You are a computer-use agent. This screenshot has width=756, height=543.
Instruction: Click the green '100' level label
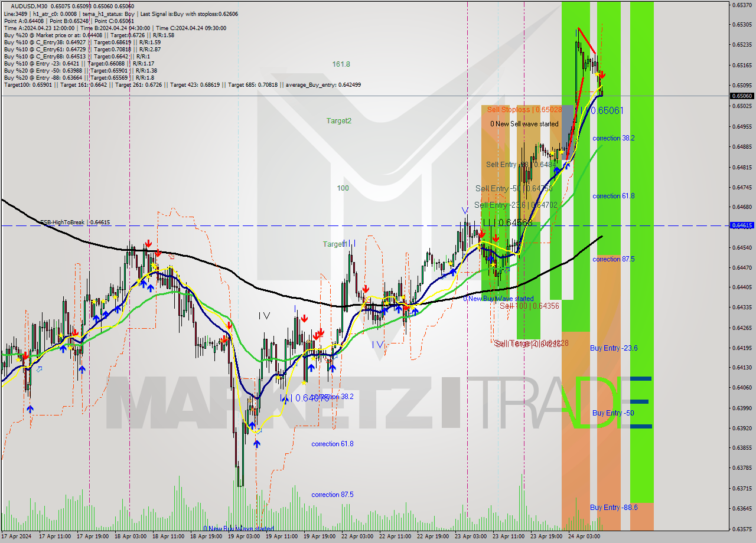point(343,188)
